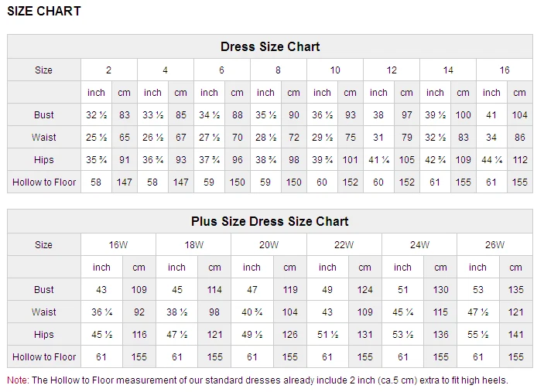This screenshot has width=544, height=392.
Task: Click the 16W size column header
Action: pos(118,245)
